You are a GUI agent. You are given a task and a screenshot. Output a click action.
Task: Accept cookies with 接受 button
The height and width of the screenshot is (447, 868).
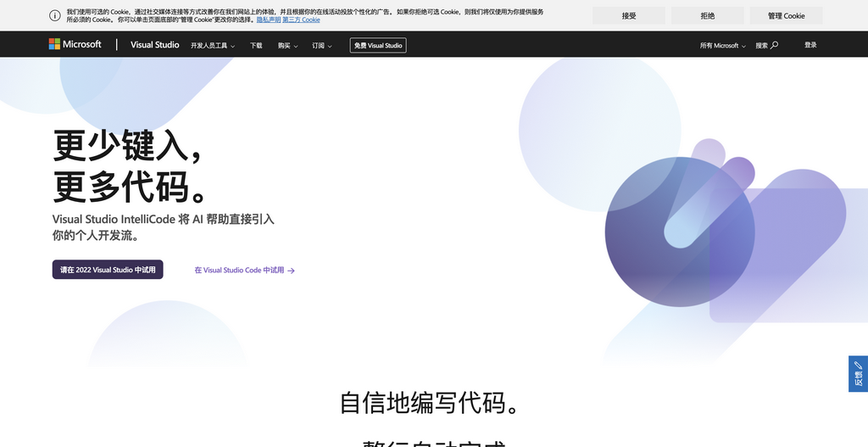click(x=629, y=15)
